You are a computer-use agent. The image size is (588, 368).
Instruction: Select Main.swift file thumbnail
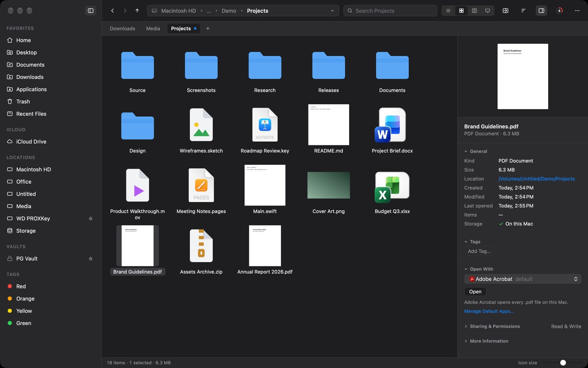click(265, 185)
